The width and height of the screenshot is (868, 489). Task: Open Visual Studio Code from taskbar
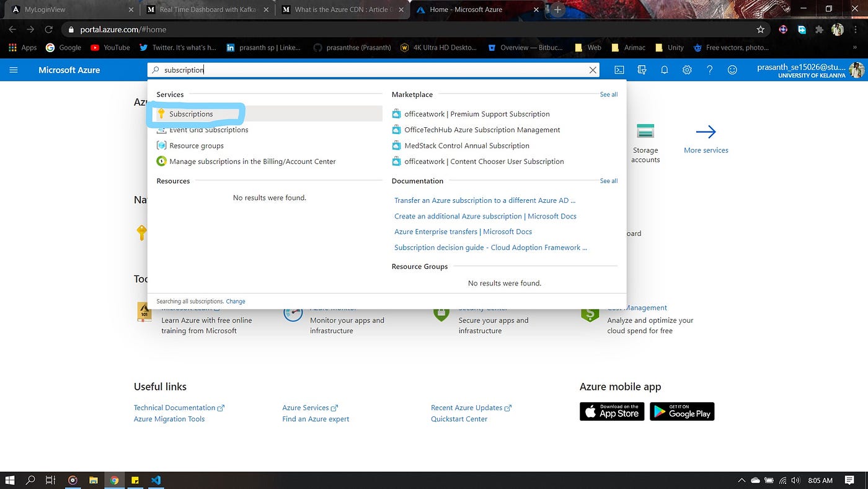(x=156, y=480)
